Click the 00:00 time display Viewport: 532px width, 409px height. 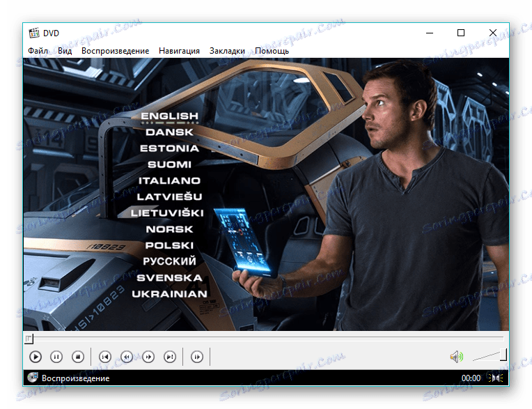coord(471,378)
